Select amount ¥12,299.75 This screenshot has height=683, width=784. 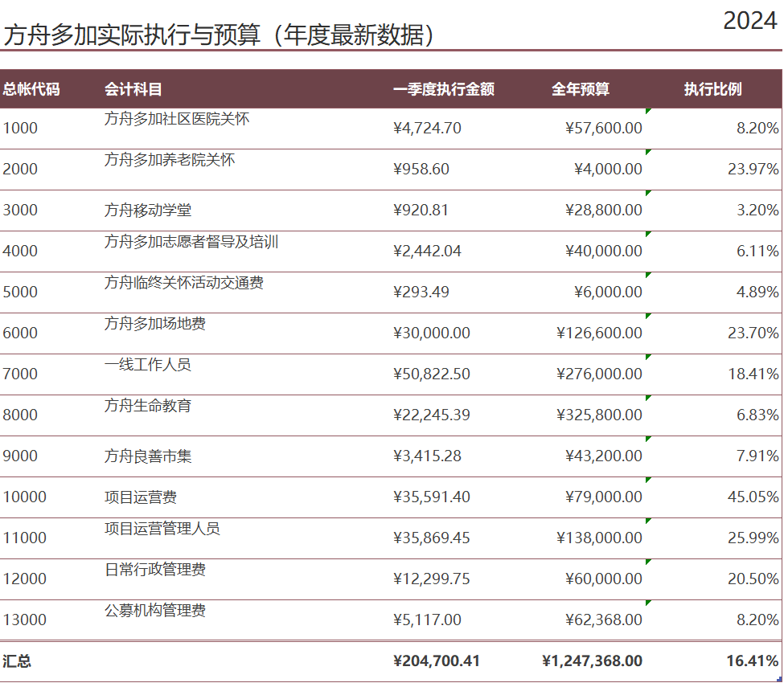432,579
